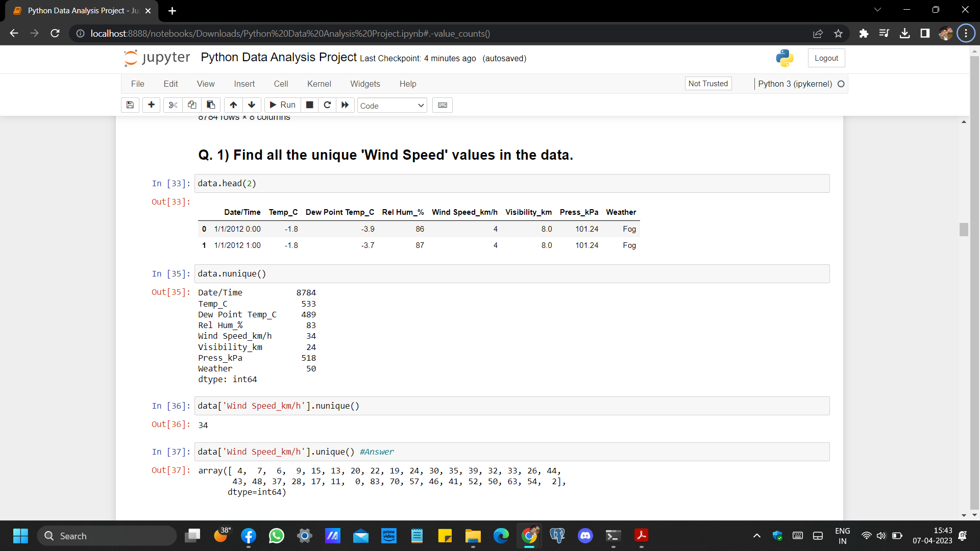980x551 pixels.
Task: Cut the selected cells with the scissors icon
Action: pyautogui.click(x=173, y=105)
